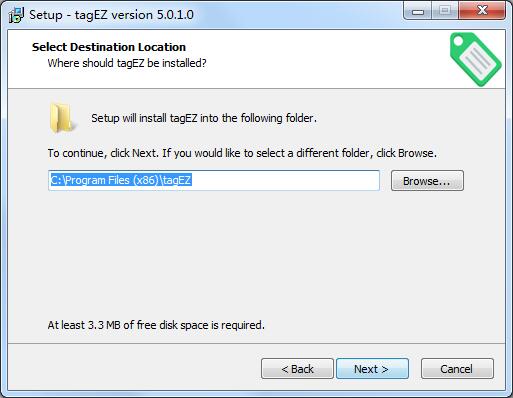513x398 pixels.
Task: Click empty space inside the destination path field
Action: click(285, 180)
